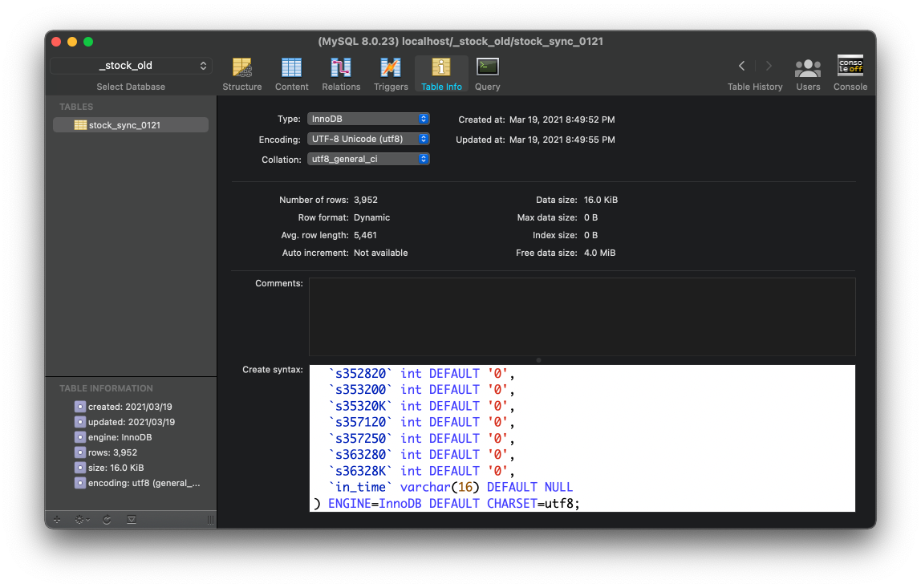Open the Relations view
This screenshot has width=921, height=588.
(x=341, y=74)
